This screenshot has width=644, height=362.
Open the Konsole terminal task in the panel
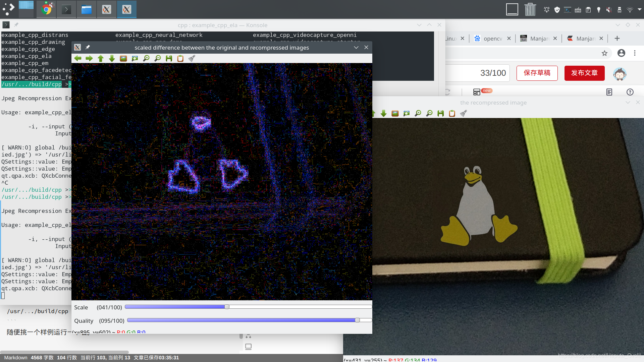point(66,9)
